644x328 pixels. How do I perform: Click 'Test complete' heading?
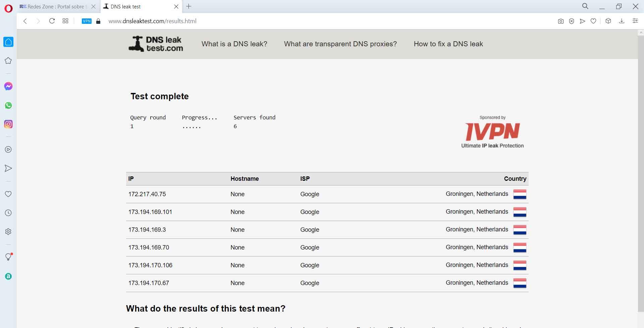pos(160,96)
